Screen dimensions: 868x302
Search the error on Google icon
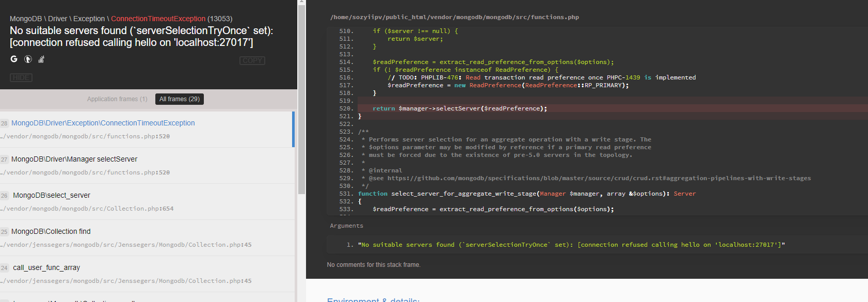click(14, 59)
